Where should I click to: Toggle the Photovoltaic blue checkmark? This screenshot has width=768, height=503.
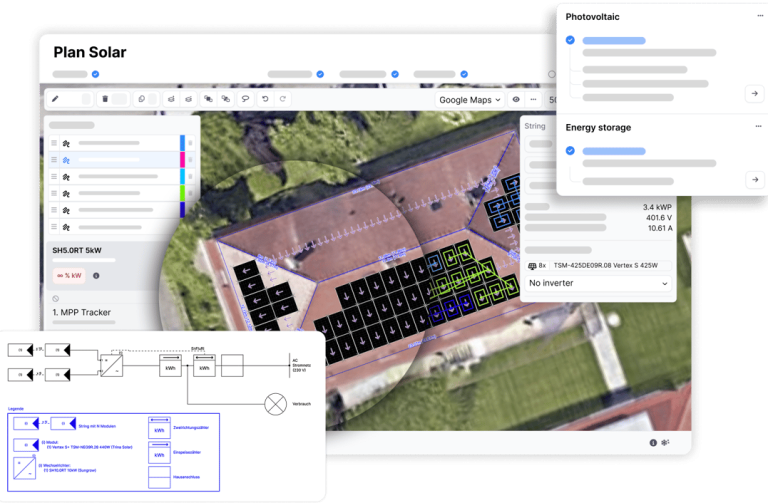(x=570, y=41)
